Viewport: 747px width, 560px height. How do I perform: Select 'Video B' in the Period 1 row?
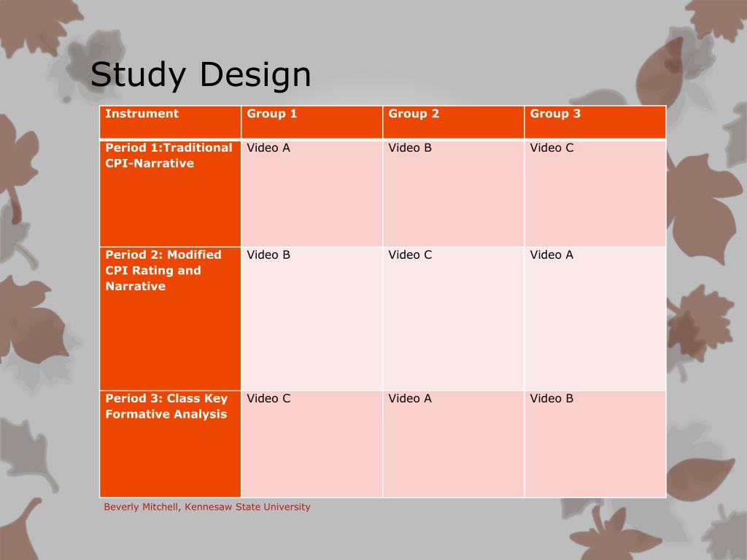(410, 147)
